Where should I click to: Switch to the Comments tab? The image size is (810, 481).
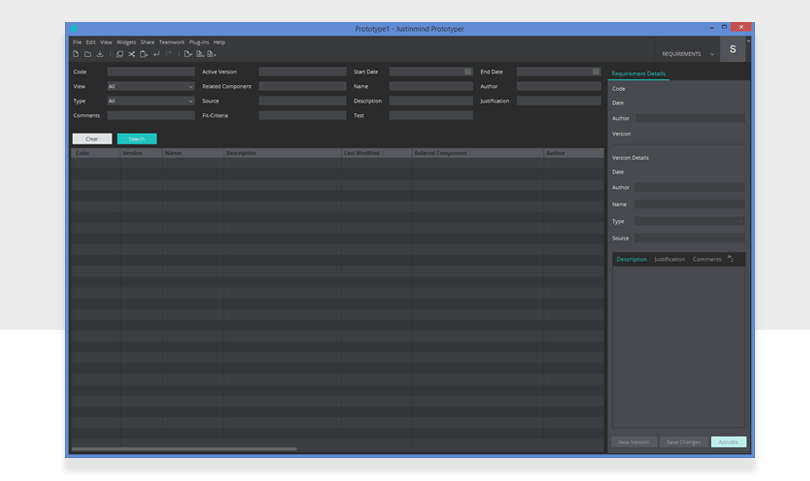(707, 259)
